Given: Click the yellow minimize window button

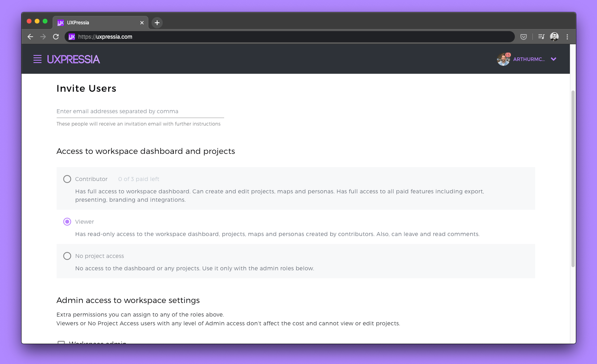Looking at the screenshot, I should coord(37,21).
